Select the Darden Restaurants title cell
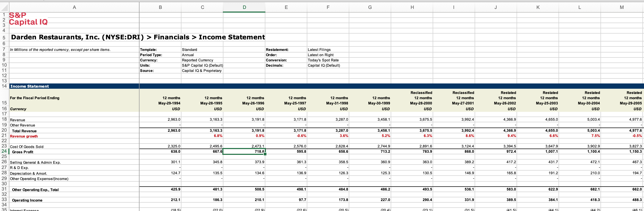The height and width of the screenshot is (211, 644). point(138,37)
